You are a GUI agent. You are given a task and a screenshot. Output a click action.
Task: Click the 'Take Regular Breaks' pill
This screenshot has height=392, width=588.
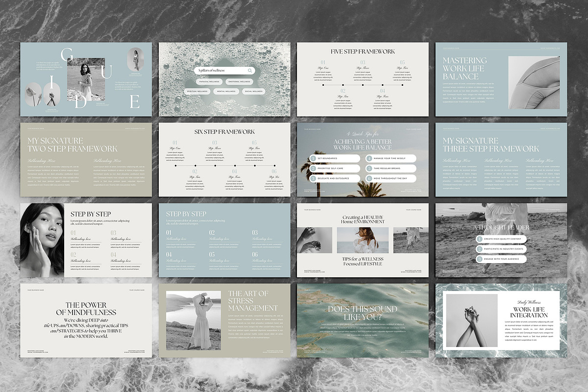tap(391, 169)
